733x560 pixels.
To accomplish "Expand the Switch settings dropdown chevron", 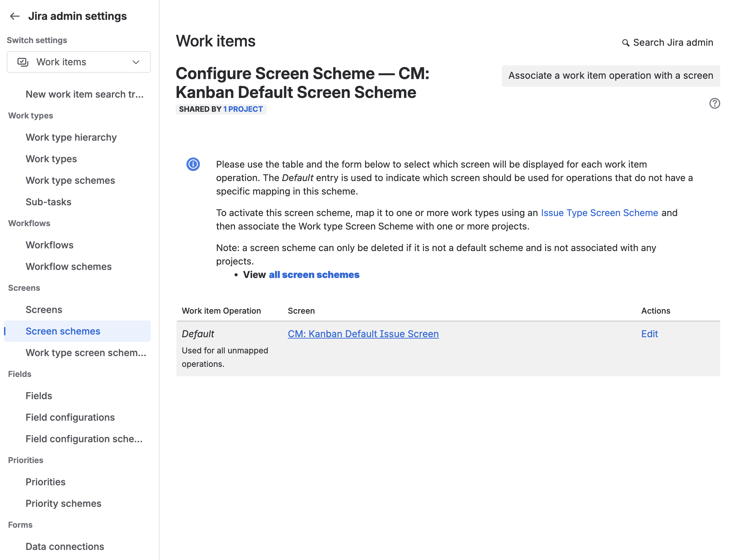I will [x=136, y=62].
